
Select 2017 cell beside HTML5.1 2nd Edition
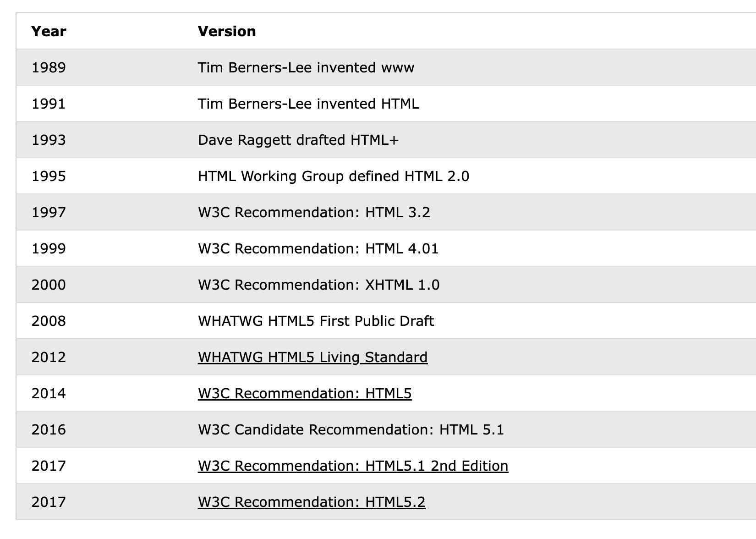tap(49, 466)
